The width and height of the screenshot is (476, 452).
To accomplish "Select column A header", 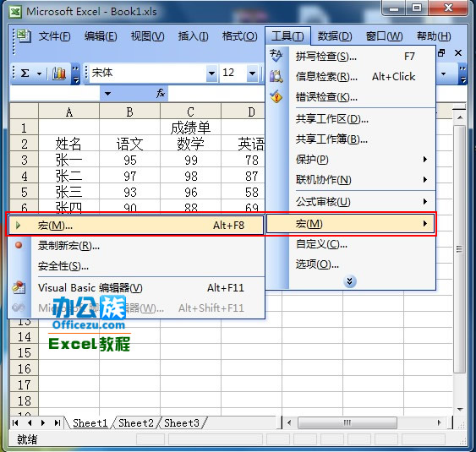I will [x=69, y=112].
